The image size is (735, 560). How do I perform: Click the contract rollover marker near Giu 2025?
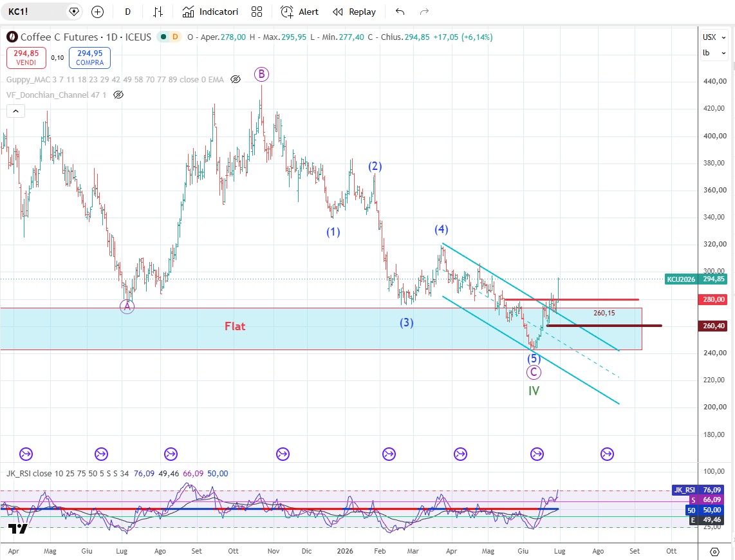click(x=101, y=454)
